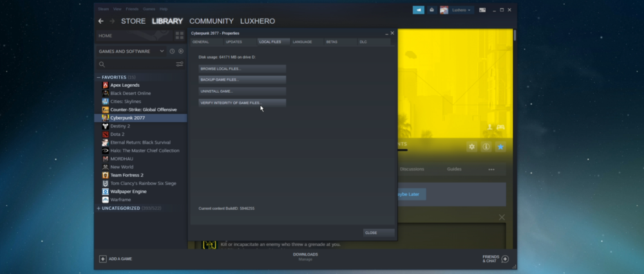
Task: Open the Guides tab
Action: (454, 169)
